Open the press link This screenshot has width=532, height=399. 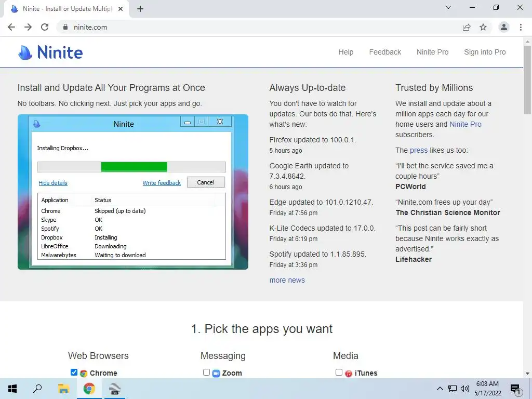coord(419,150)
